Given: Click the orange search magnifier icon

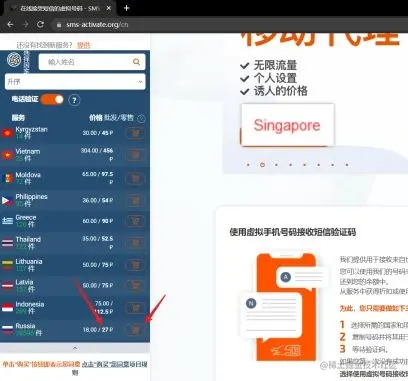Looking at the screenshot, I should pyautogui.click(x=136, y=62).
